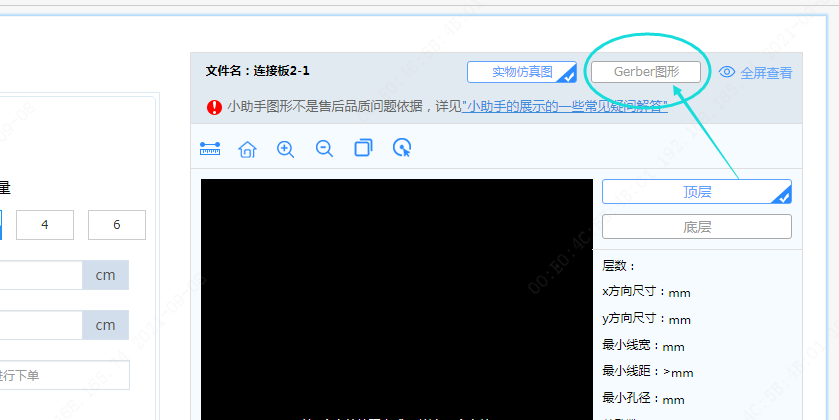Click the upper cm dimension input field
Image resolution: width=839 pixels, height=420 pixels.
point(40,275)
